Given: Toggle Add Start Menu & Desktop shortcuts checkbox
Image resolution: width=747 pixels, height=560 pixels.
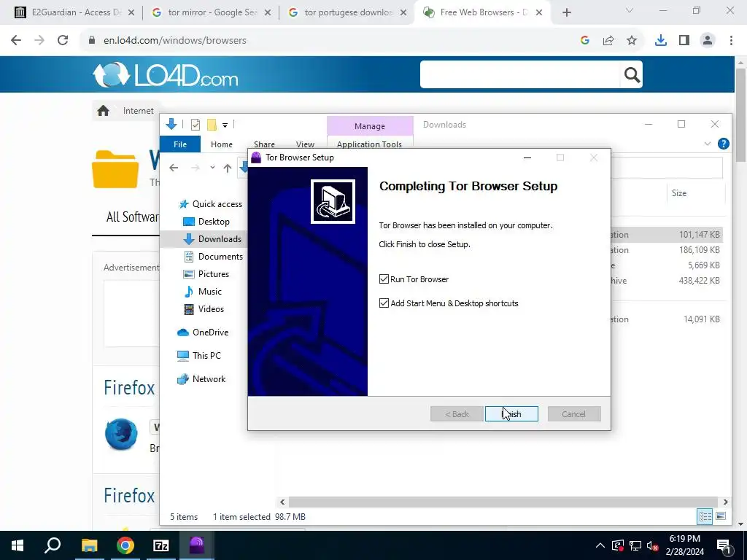Looking at the screenshot, I should click(384, 303).
